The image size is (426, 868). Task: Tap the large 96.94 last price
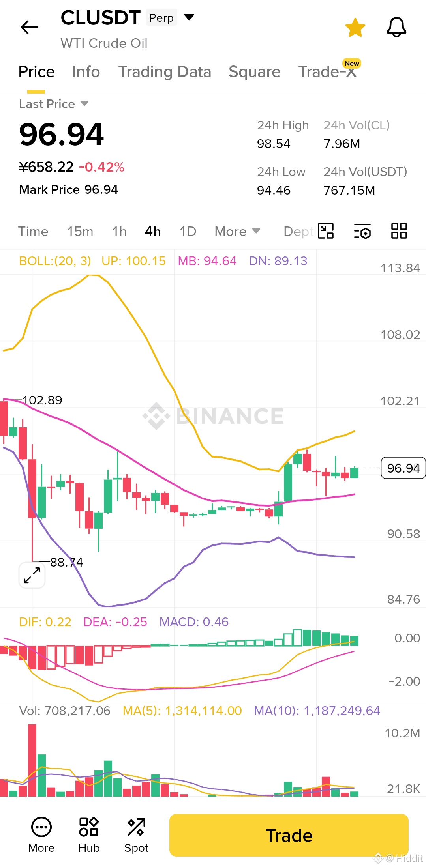pos(62,134)
